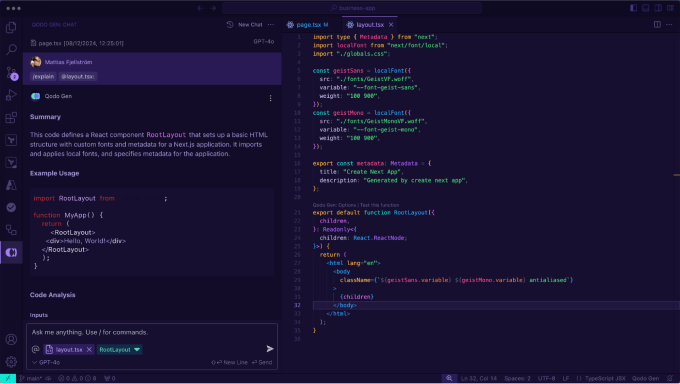The height and width of the screenshot is (384, 680).
Task: Open Qodo Gen chat panel more actions
Action: tap(271, 25)
